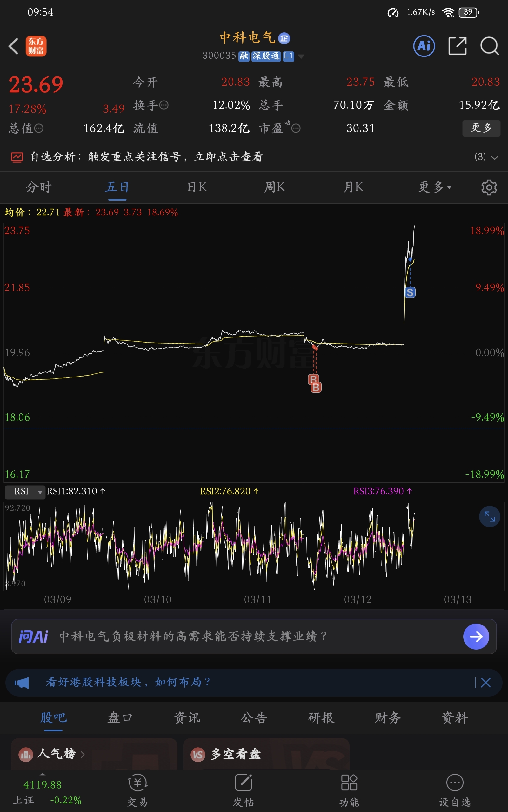This screenshot has height=812, width=508.
Task: Tap the battery indicator showing 39
Action: 469,12
